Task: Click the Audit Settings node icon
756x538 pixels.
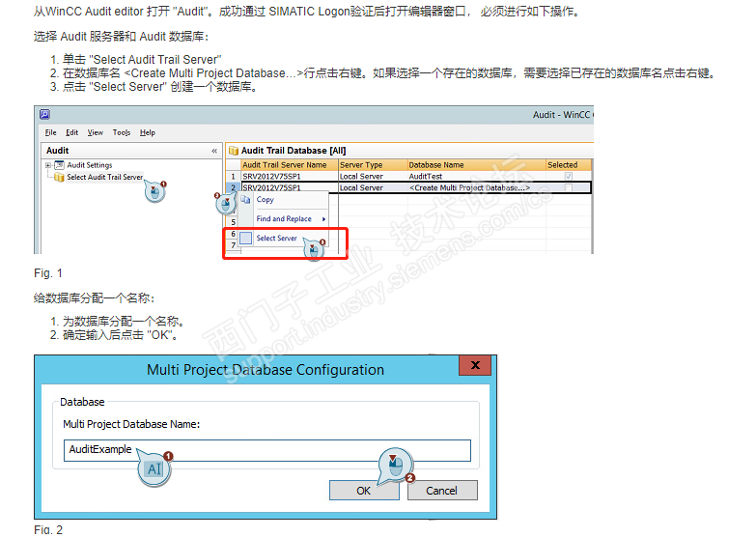Action: tap(59, 165)
